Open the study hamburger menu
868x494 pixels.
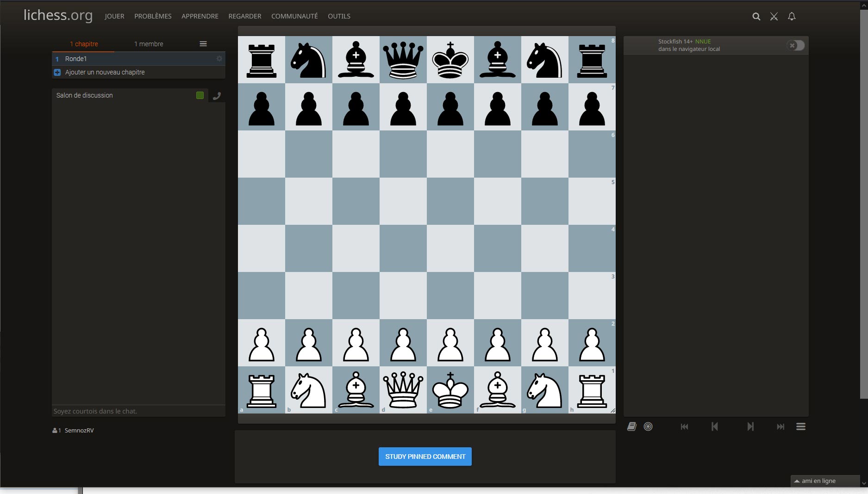pyautogui.click(x=203, y=44)
